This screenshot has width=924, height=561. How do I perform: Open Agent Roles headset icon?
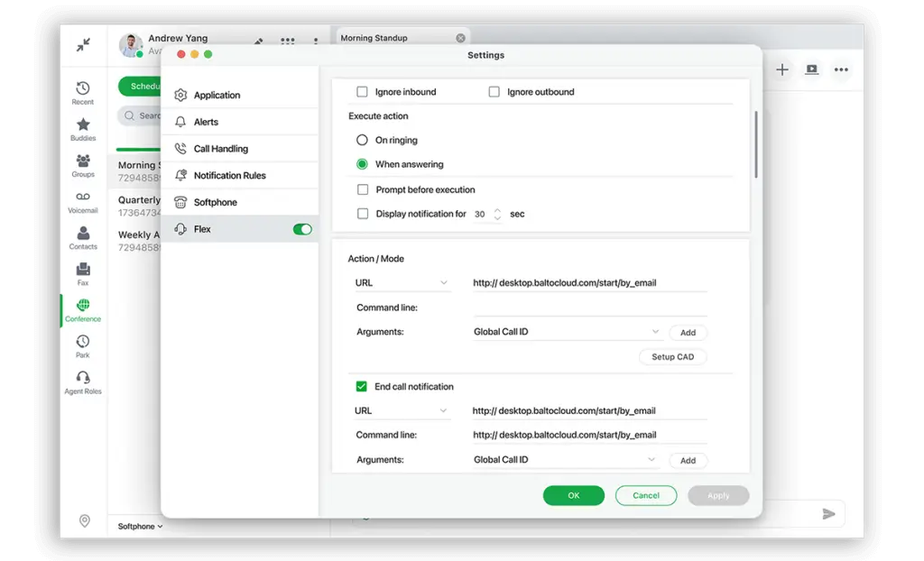coord(82,378)
